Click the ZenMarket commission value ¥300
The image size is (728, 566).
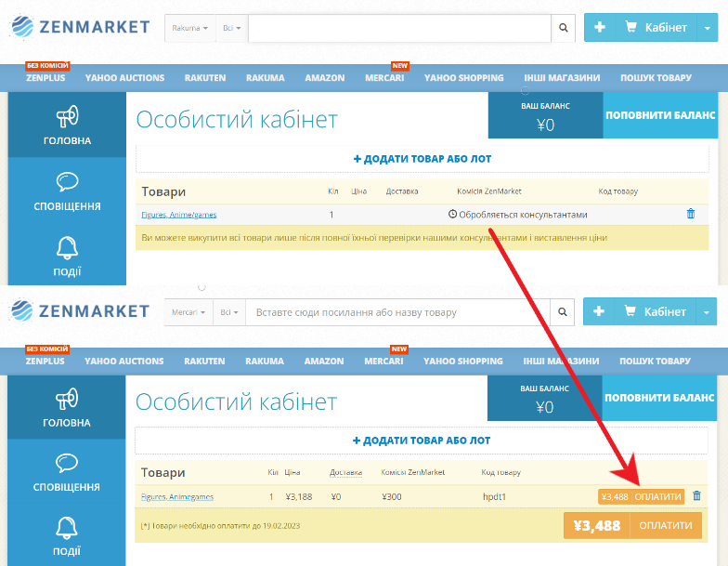click(392, 496)
